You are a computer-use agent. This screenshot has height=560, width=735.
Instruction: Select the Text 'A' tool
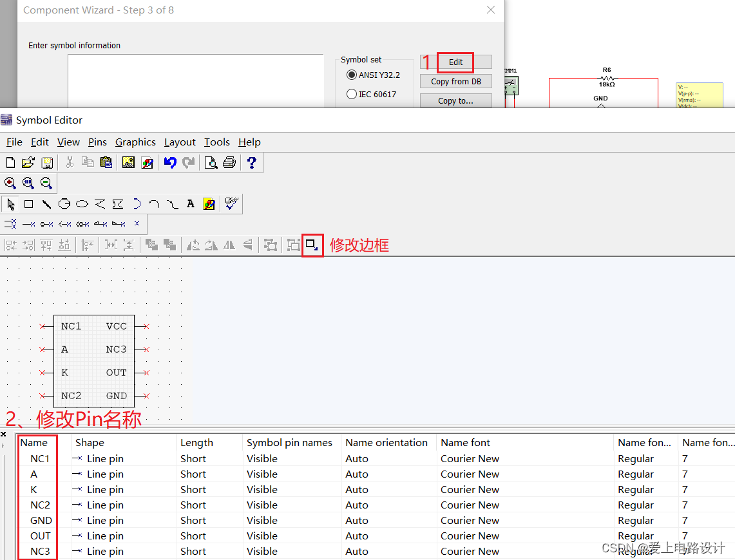point(190,203)
